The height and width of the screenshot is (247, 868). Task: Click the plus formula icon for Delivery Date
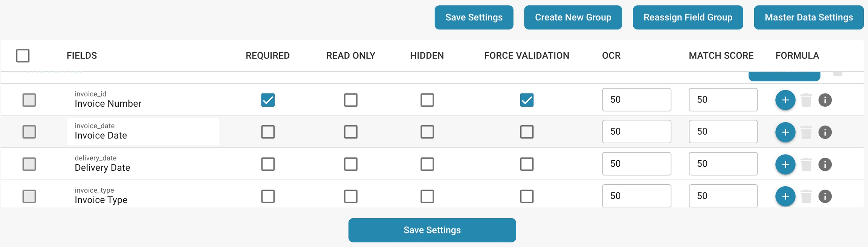coord(785,164)
